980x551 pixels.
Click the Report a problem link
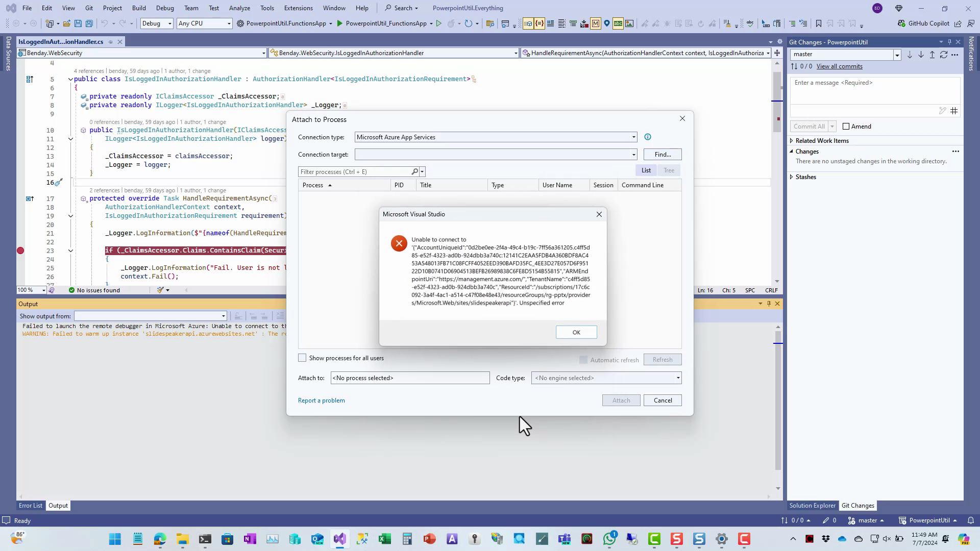click(322, 400)
